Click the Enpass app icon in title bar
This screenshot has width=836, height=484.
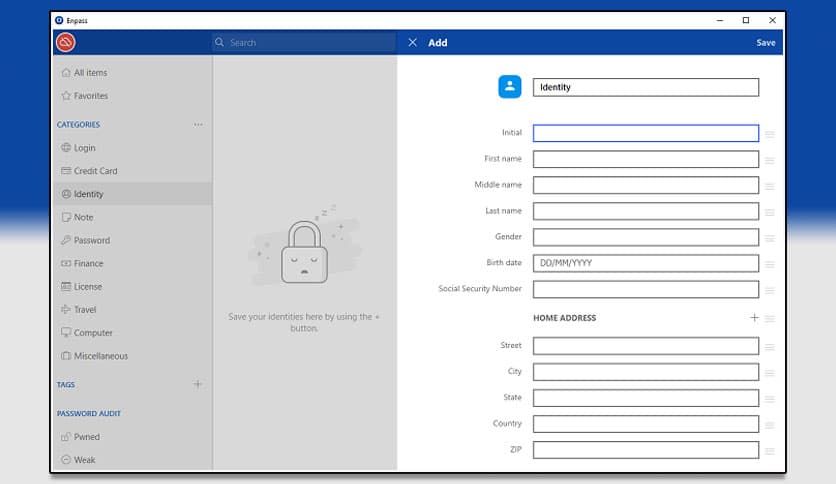[59, 20]
